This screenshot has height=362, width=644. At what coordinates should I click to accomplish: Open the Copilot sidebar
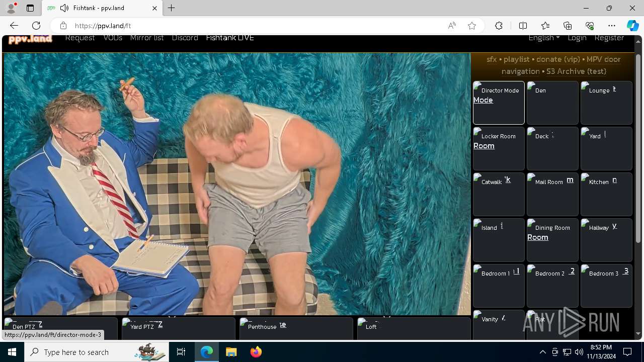pos(632,26)
